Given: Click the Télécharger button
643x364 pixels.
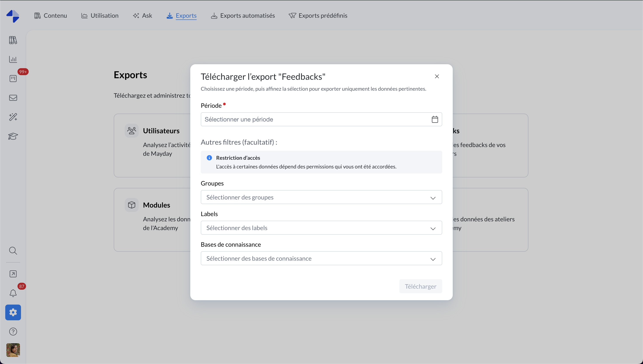Looking at the screenshot, I should [420, 286].
